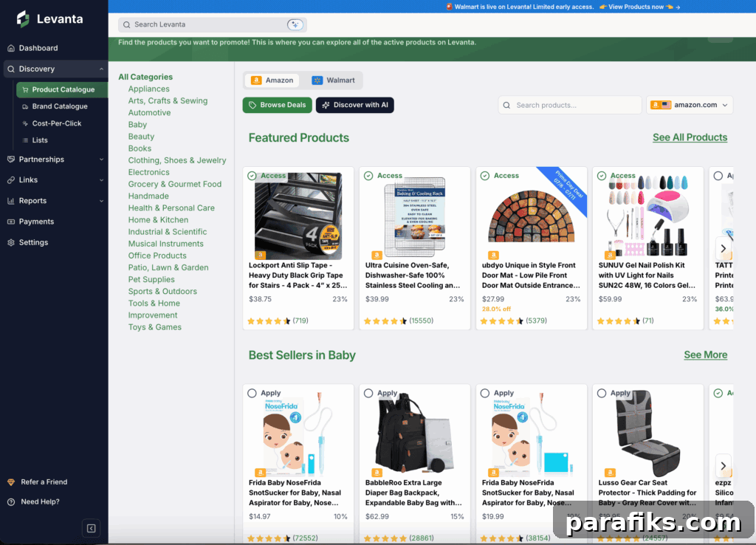Viewport: 756px width, 545px height.
Task: Click the AI sparkle icon in Search Levanta bar
Action: click(x=295, y=24)
